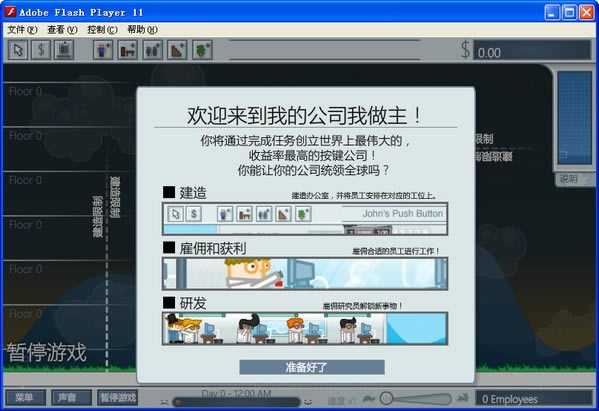599x411 pixels.
Task: Select the staircase build tool icon
Action: coord(177,50)
